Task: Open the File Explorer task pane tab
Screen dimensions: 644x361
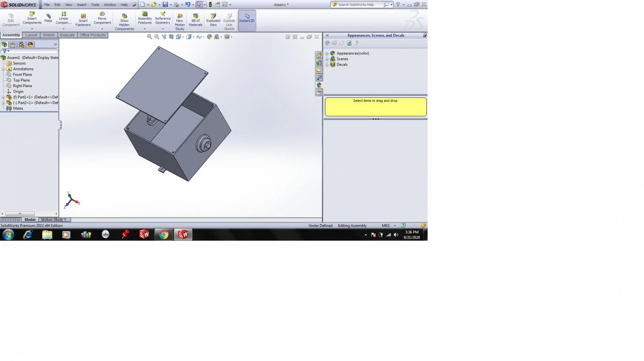Action: pos(319,70)
